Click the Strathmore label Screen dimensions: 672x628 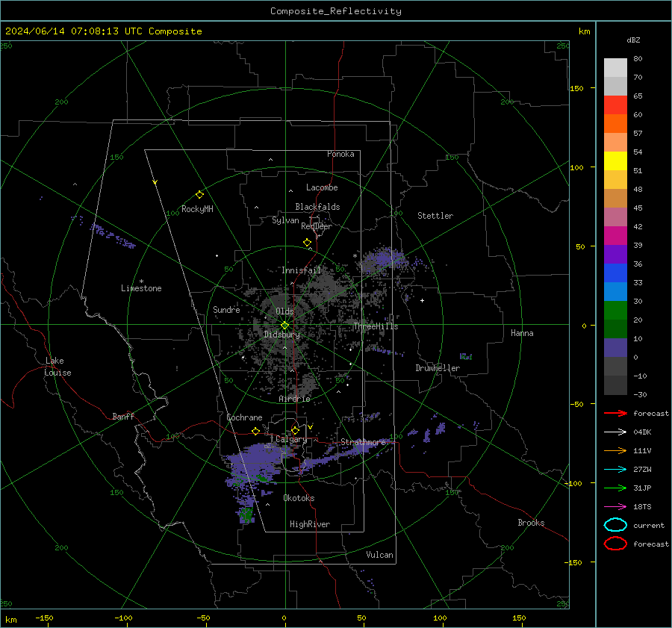(364, 442)
